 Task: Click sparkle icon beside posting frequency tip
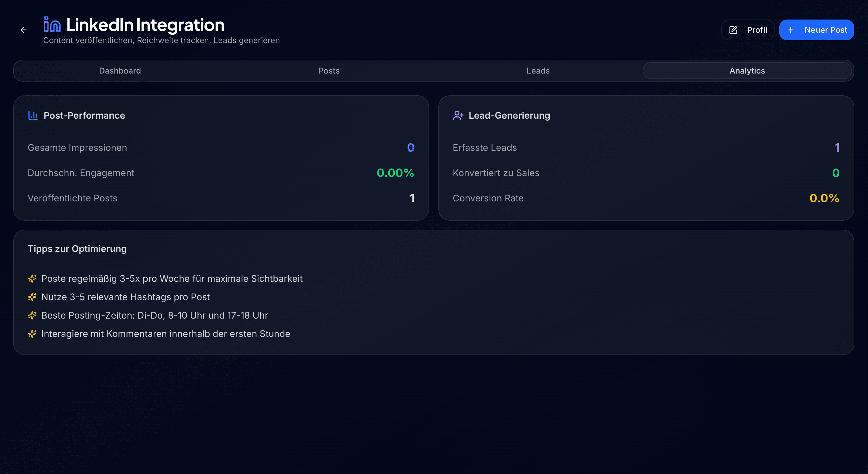32,278
